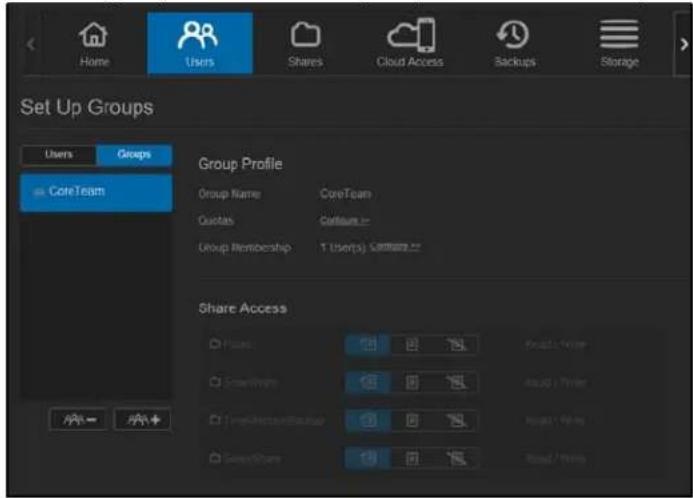
Task: Click the add group icon button
Action: (142, 419)
